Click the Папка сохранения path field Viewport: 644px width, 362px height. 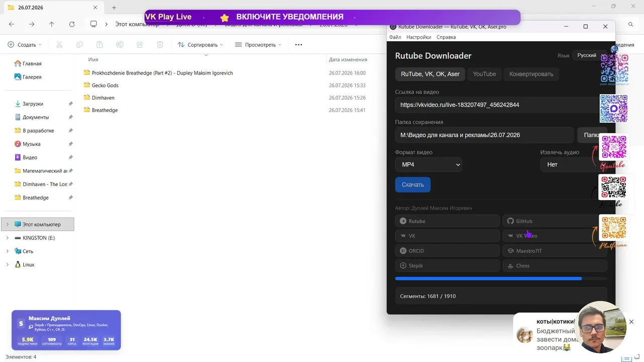point(485,135)
